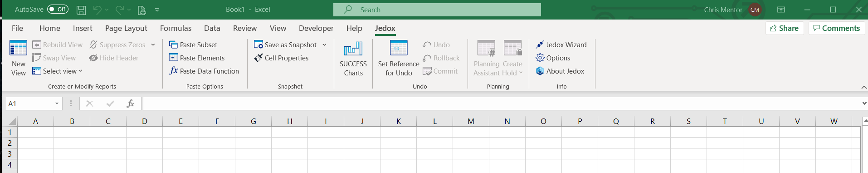Click Paste Subset
868x173 pixels.
point(193,44)
